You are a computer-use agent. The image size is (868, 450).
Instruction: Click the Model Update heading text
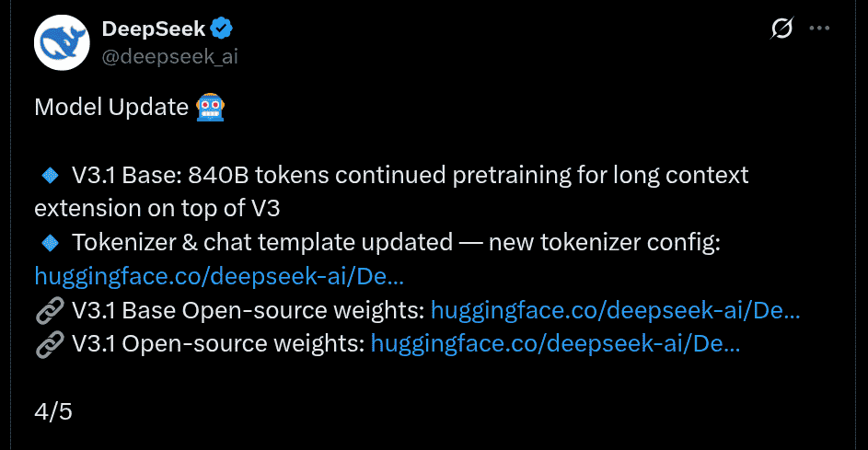tap(111, 107)
